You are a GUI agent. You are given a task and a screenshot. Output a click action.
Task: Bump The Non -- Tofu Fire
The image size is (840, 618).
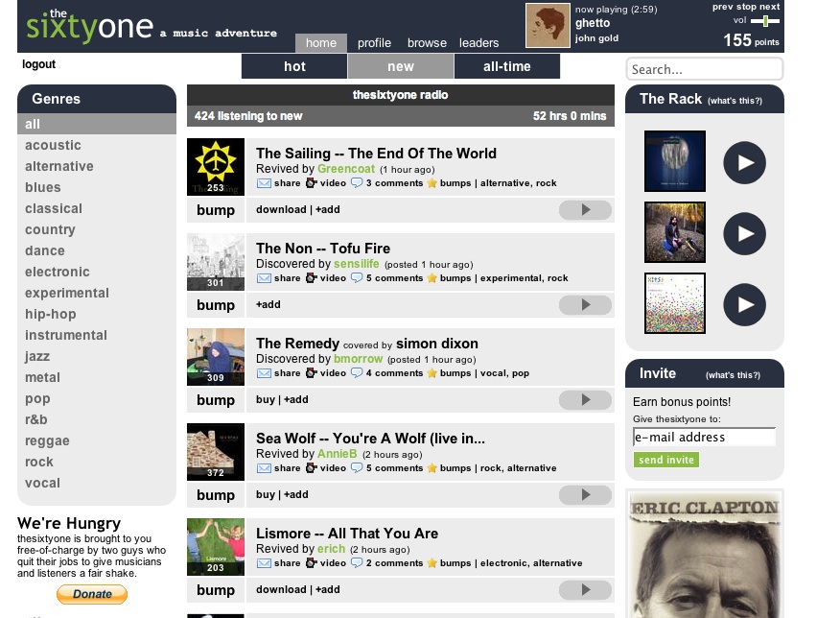coord(216,305)
